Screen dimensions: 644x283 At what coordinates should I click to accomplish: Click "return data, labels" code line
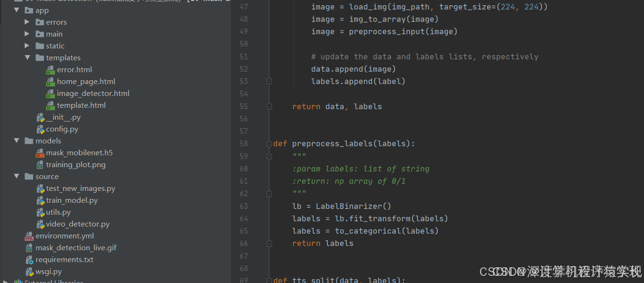click(x=337, y=106)
